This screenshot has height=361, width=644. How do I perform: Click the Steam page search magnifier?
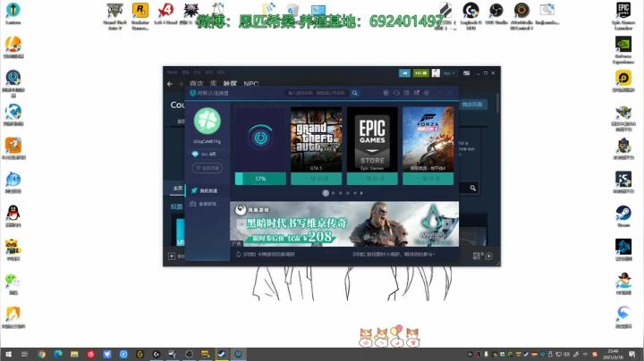[x=473, y=188]
